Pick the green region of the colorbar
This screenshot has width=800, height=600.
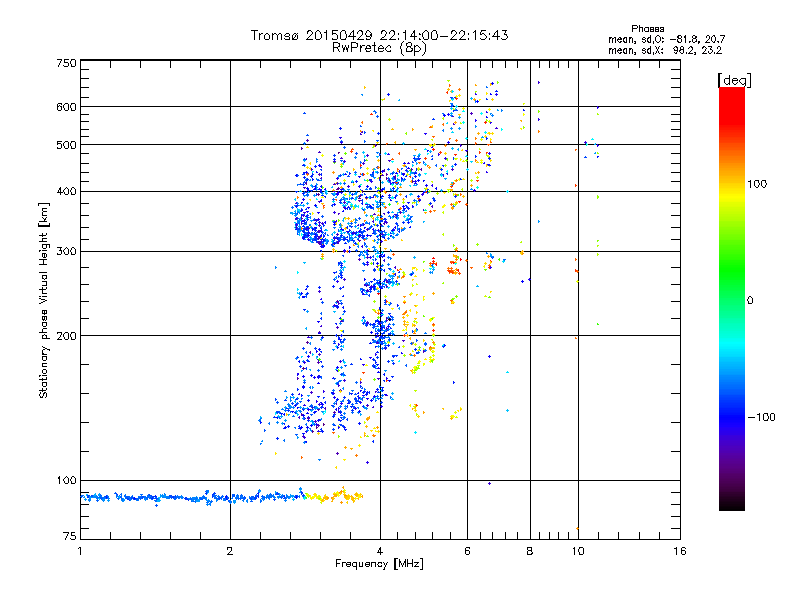[731, 290]
